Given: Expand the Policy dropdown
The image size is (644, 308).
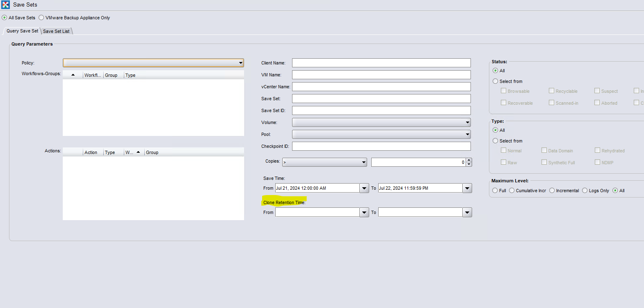Looking at the screenshot, I should tap(240, 63).
